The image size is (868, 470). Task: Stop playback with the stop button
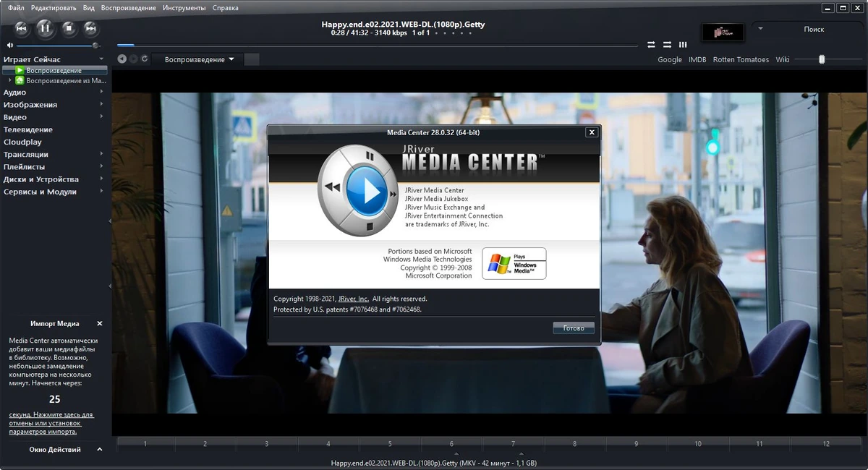[69, 28]
